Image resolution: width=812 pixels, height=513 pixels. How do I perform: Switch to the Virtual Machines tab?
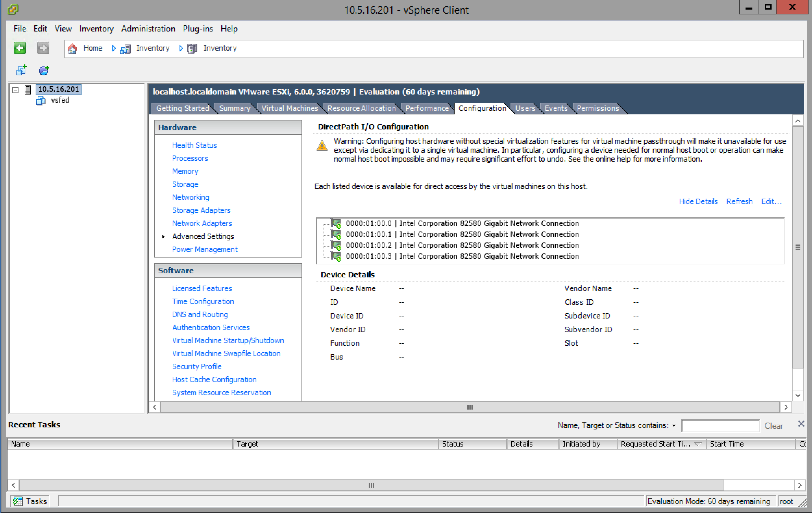[290, 108]
